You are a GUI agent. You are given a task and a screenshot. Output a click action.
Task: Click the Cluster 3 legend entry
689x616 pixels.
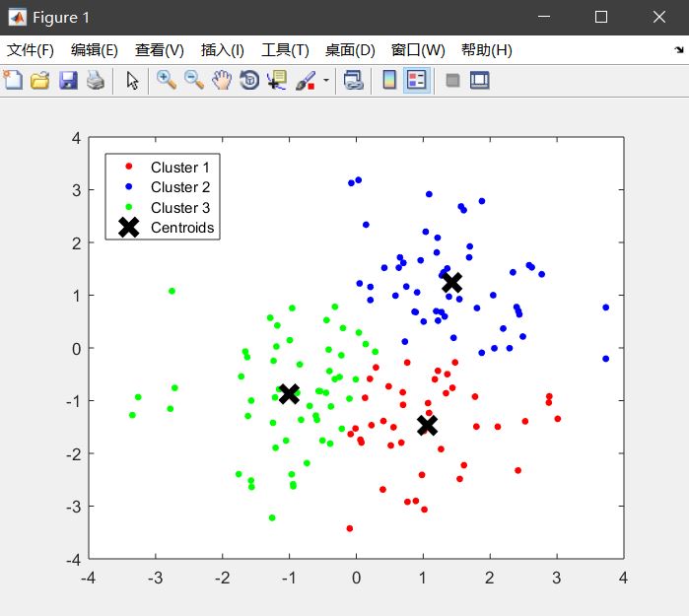pos(180,207)
